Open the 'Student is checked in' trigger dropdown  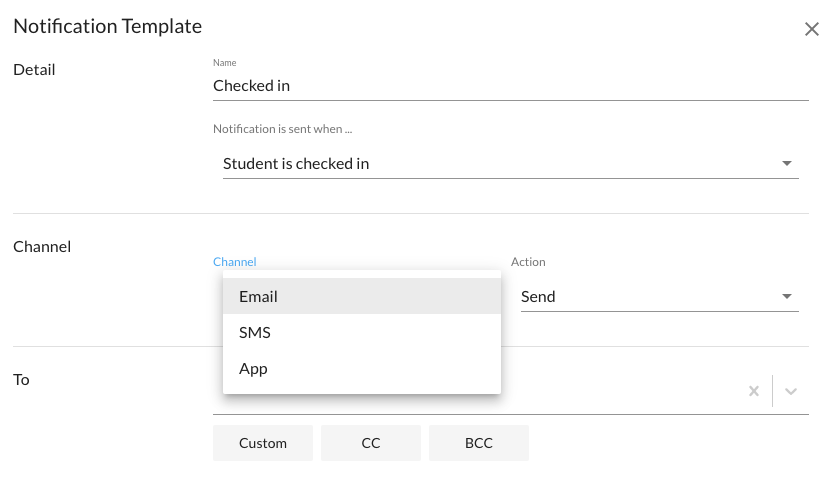click(x=500, y=164)
